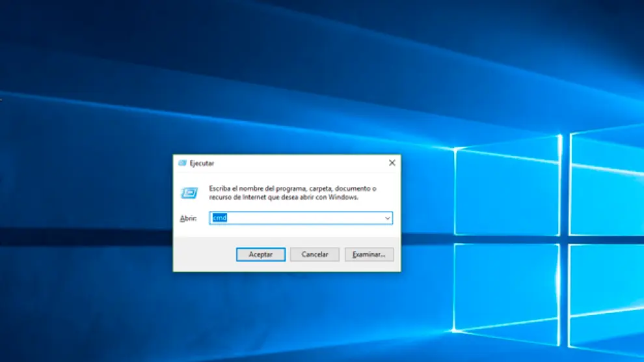Dismiss the dialog with Cancelar
Image resolution: width=644 pixels, height=362 pixels.
[x=315, y=255]
